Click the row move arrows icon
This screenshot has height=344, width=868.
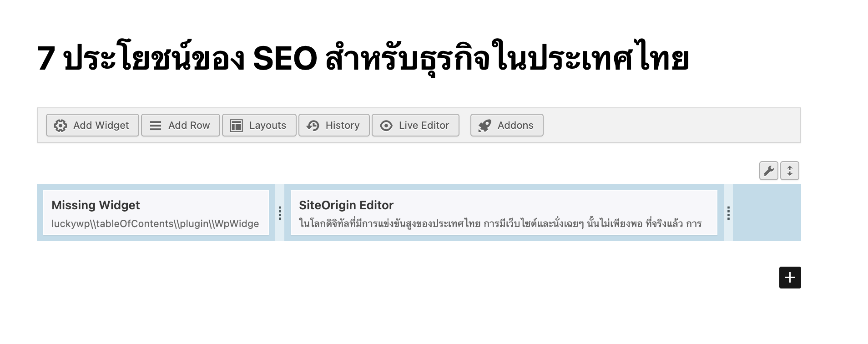[x=790, y=171]
